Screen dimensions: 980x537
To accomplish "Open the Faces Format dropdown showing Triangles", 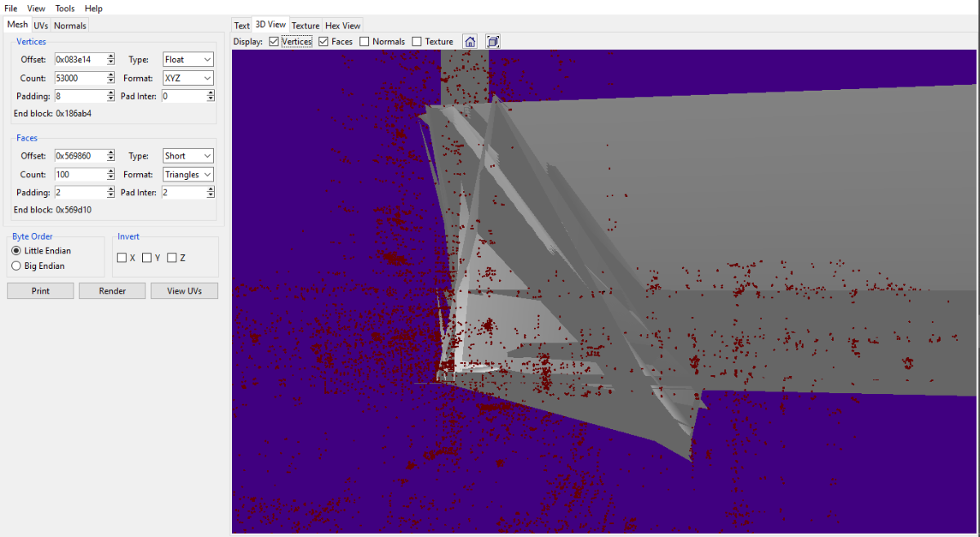I will coord(188,174).
